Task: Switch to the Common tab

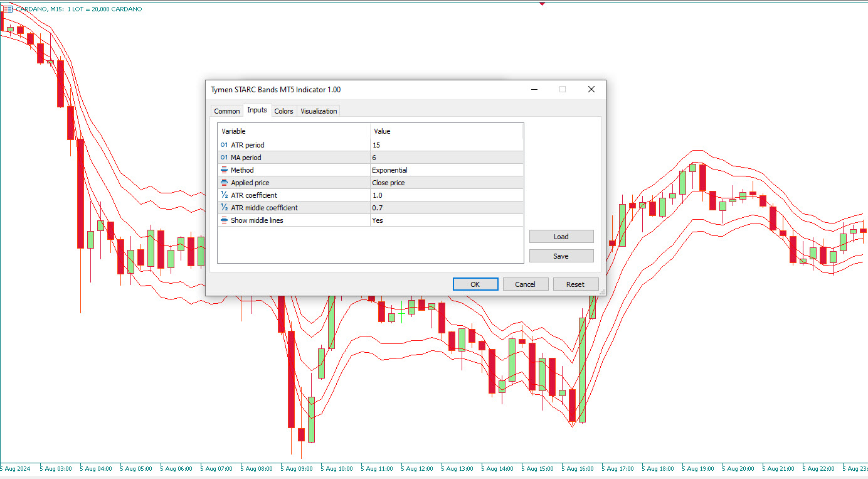Action: click(227, 111)
